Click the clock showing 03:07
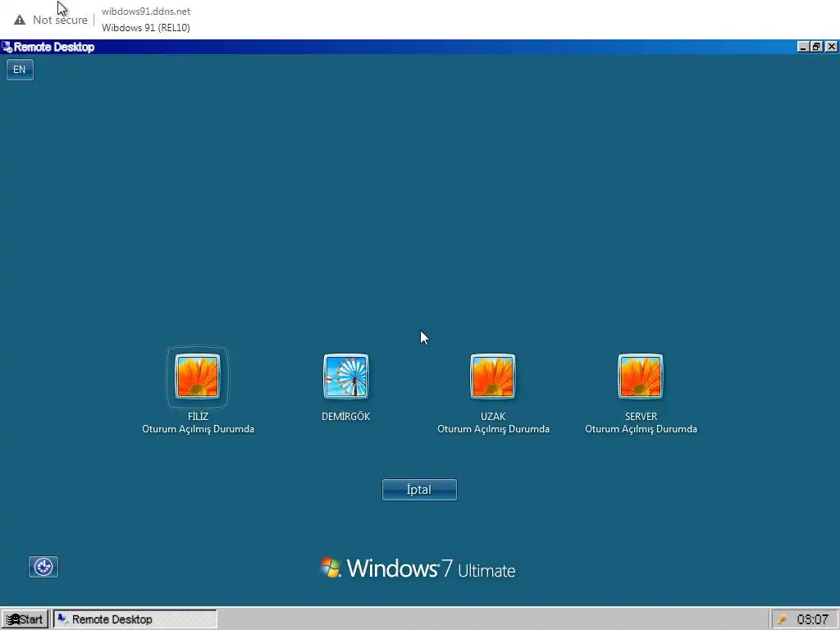This screenshot has height=630, width=840. (813, 620)
